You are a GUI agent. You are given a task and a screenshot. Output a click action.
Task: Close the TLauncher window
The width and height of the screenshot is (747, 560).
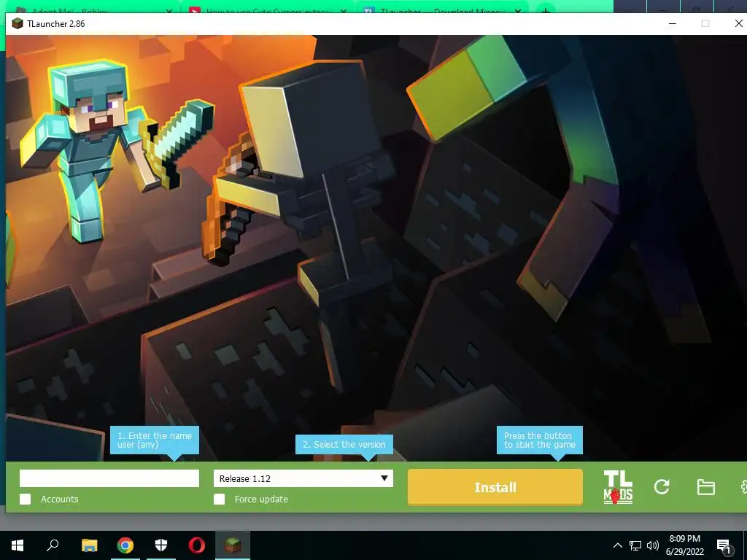pyautogui.click(x=738, y=23)
